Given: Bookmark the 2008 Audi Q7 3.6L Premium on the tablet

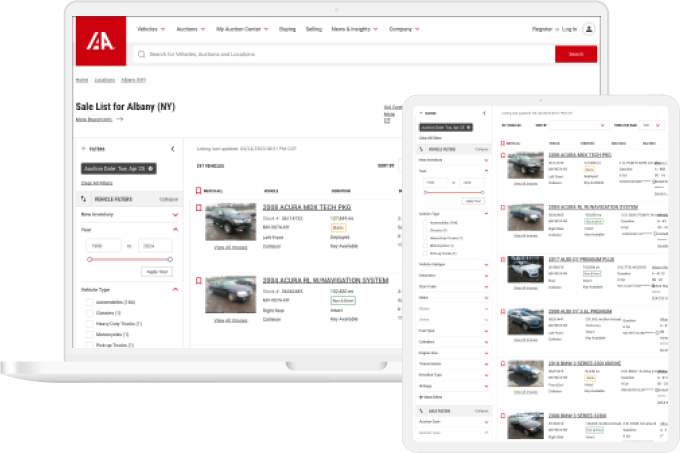Looking at the screenshot, I should tap(503, 312).
